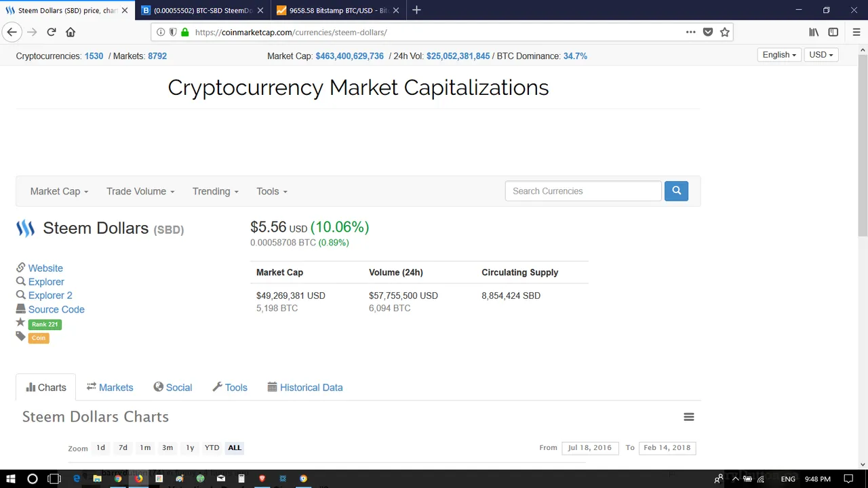Set chart zoom to YTD
The height and width of the screenshot is (488, 868).
pos(212,447)
